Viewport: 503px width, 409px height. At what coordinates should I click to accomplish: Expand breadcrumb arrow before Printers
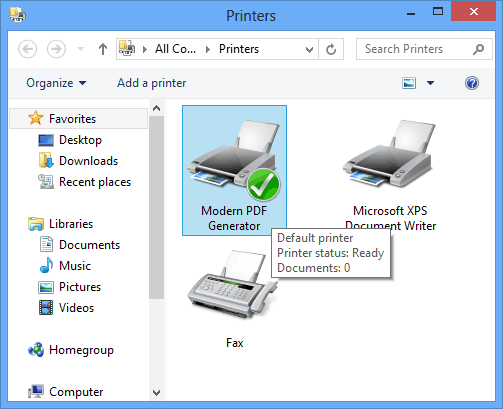208,49
